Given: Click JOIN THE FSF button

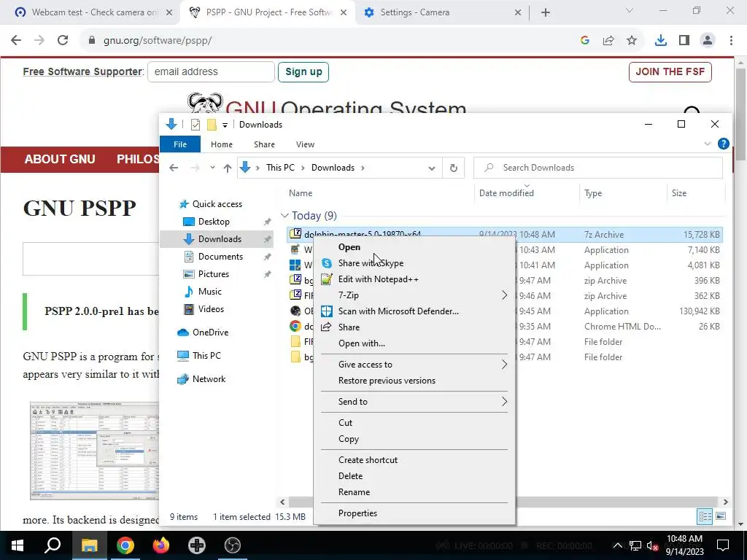Looking at the screenshot, I should click(670, 72).
